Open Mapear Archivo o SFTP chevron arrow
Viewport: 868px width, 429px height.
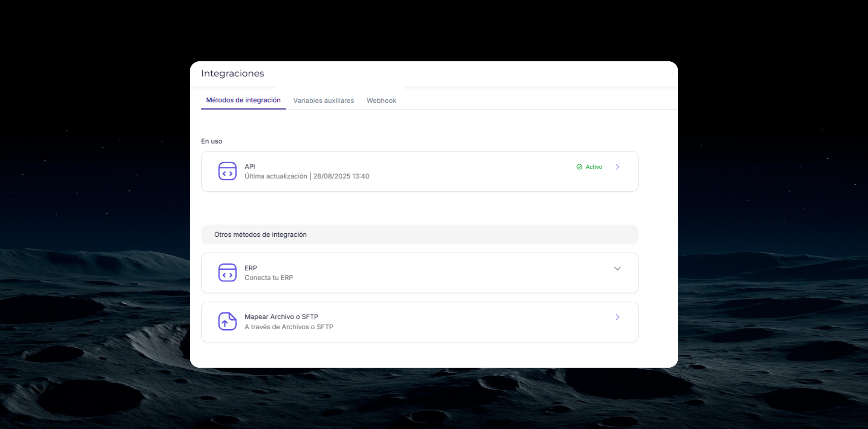(x=617, y=317)
